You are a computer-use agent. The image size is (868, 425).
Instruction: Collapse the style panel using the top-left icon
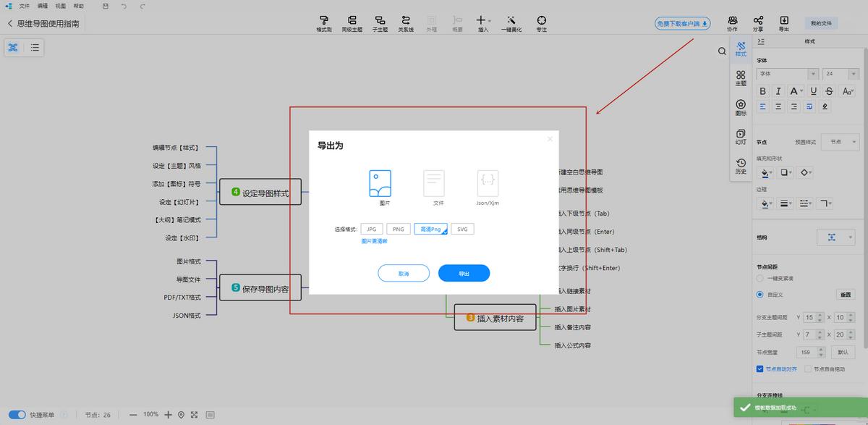761,41
